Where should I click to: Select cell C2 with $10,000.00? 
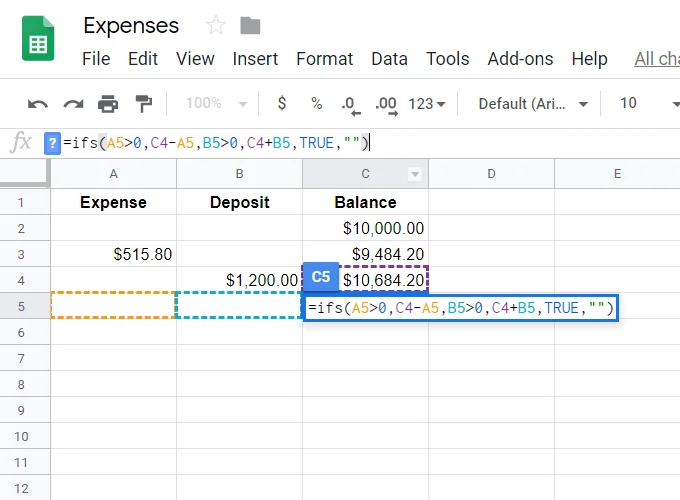point(366,228)
